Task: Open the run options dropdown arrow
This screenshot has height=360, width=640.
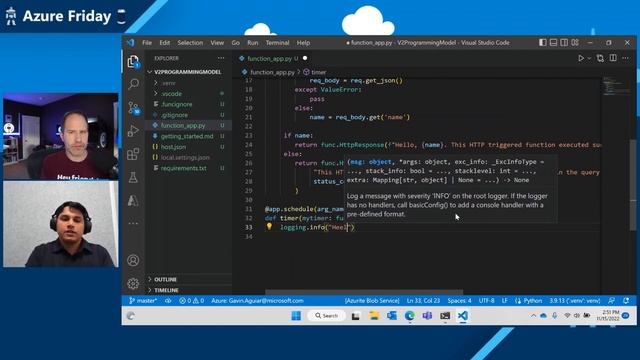Action: (589, 58)
